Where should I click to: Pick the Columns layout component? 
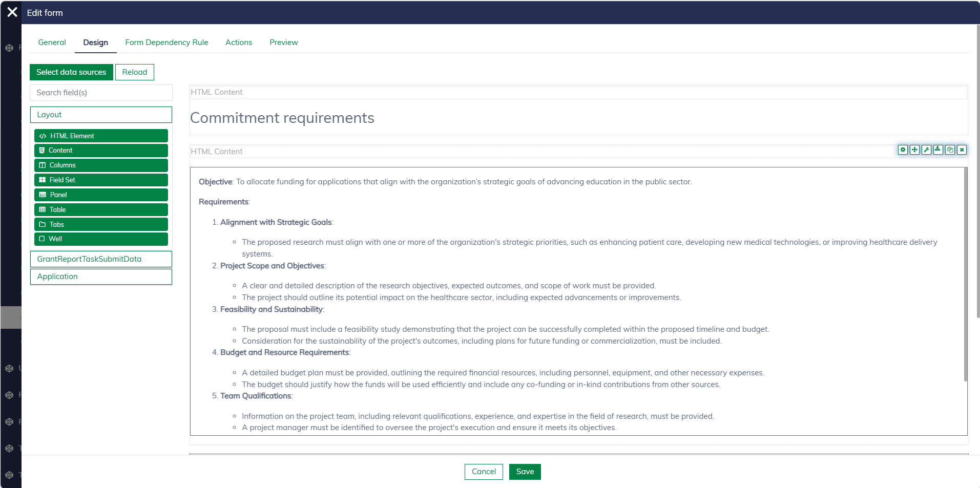[x=101, y=165]
